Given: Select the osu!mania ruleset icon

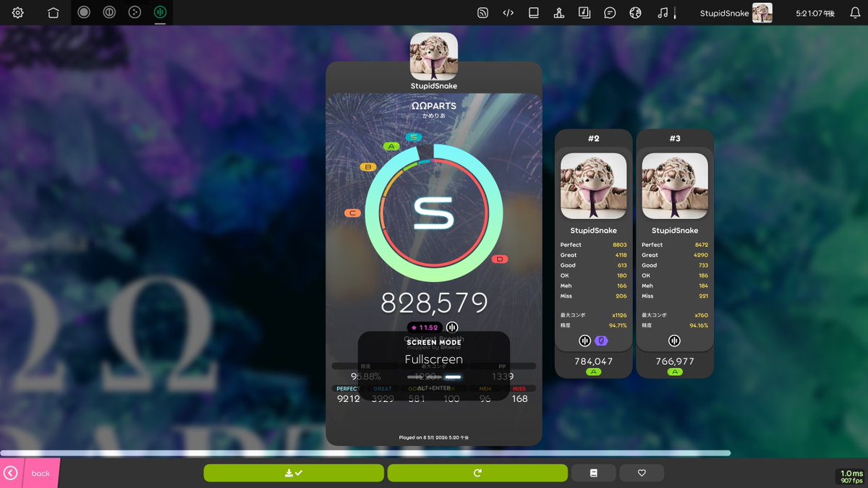Looking at the screenshot, I should pos(160,12).
